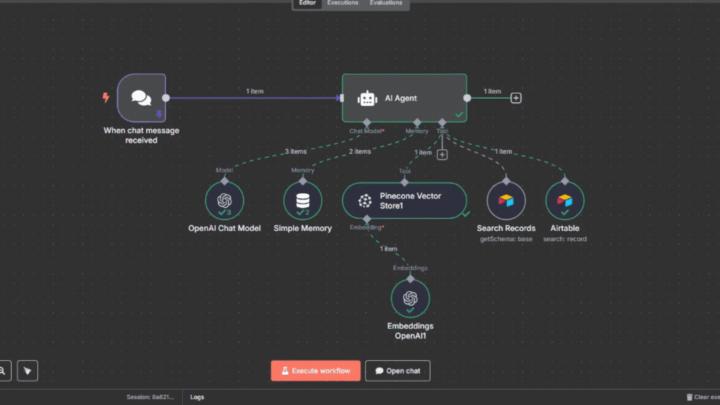
Task: Click the OpenAI Chat Model label
Action: [224, 228]
